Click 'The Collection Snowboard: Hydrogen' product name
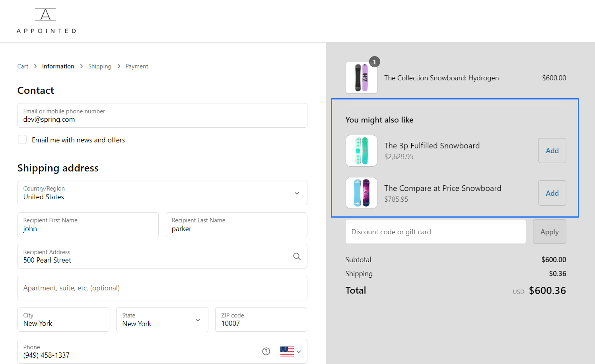This screenshot has width=595, height=364. pyautogui.click(x=441, y=78)
